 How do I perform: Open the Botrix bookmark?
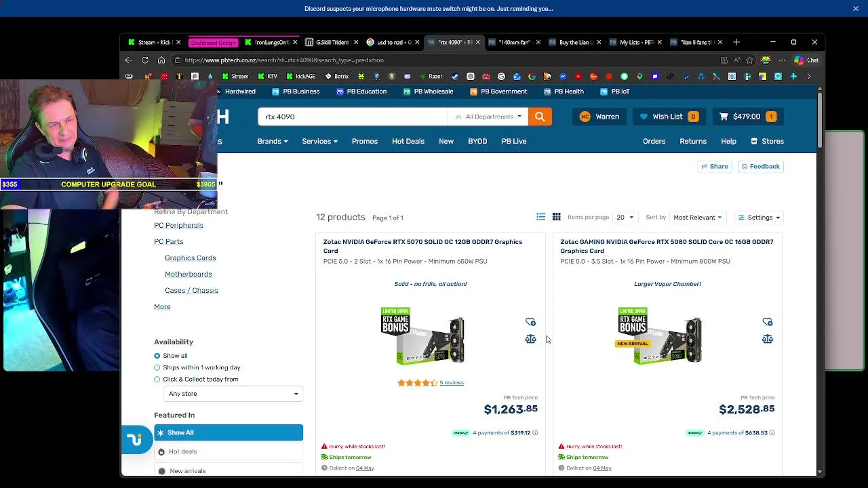[336, 77]
